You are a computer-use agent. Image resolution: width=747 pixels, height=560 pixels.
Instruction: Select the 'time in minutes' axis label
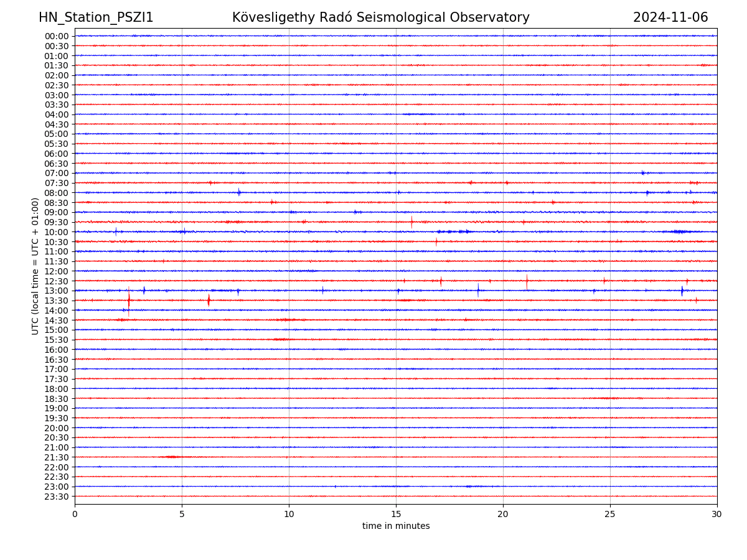click(396, 526)
